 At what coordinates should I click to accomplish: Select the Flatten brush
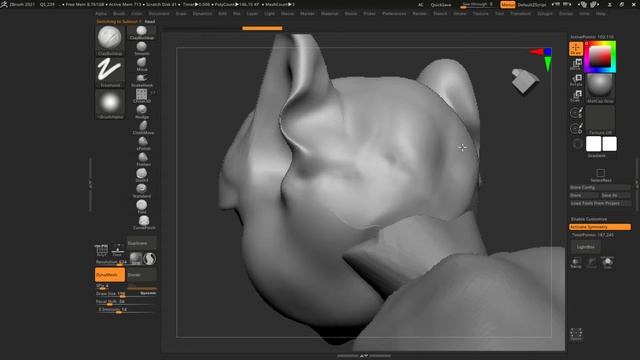[x=142, y=159]
